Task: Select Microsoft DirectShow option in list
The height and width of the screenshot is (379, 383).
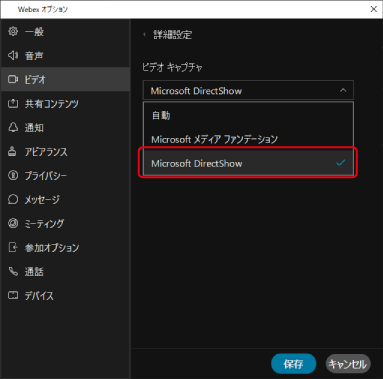Action: click(248, 163)
